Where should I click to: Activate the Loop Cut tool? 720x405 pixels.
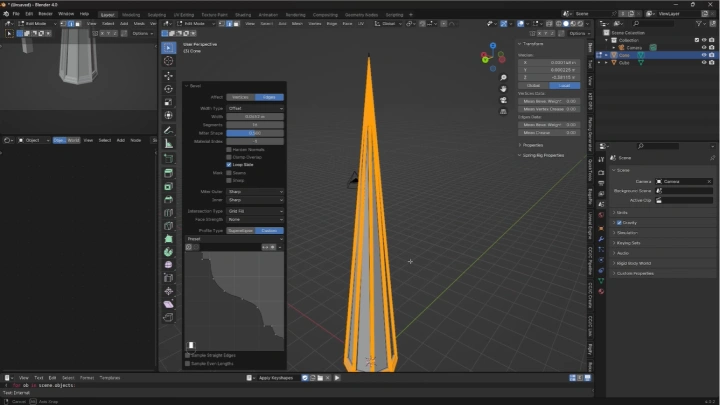169,213
